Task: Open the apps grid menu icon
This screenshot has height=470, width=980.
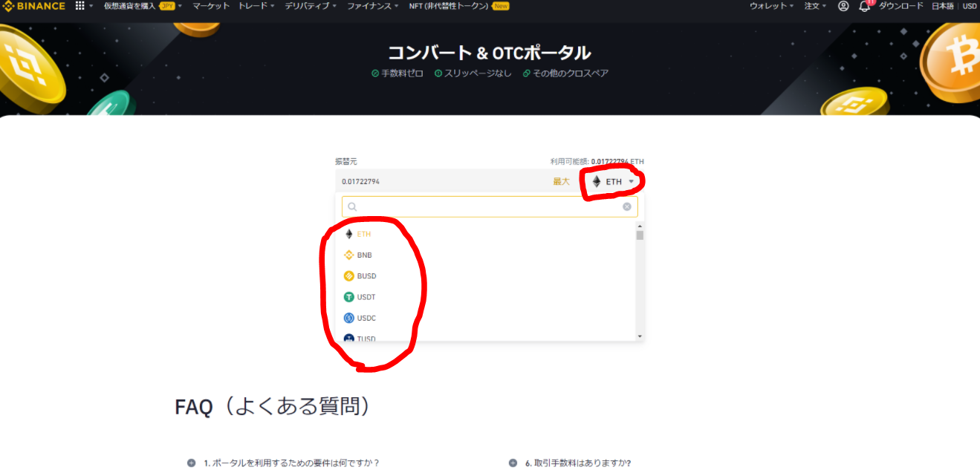Action: (80, 6)
